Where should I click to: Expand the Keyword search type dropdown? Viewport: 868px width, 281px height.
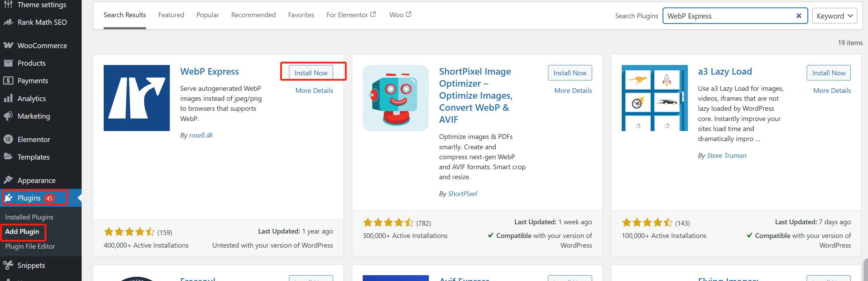(x=834, y=16)
